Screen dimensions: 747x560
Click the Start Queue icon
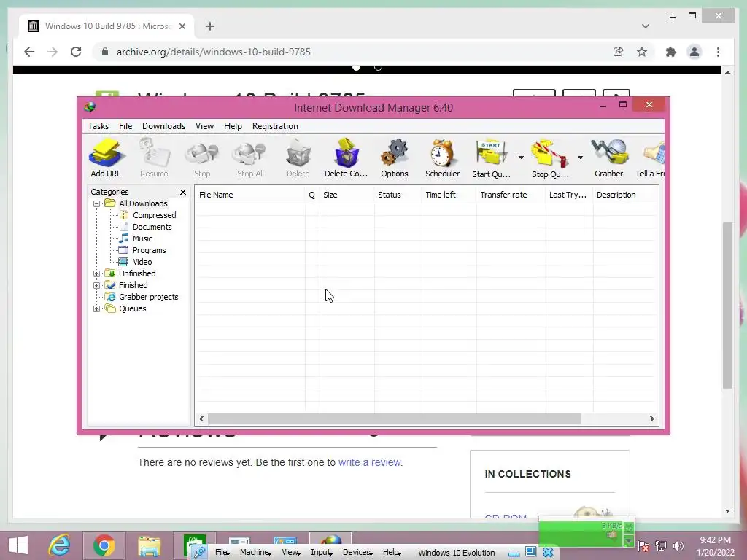click(x=491, y=158)
